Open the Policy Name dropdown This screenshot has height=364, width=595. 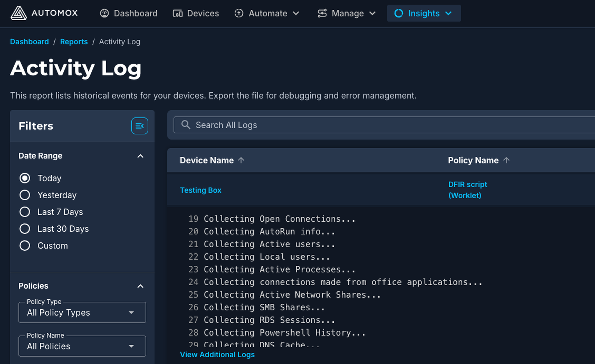[82, 346]
